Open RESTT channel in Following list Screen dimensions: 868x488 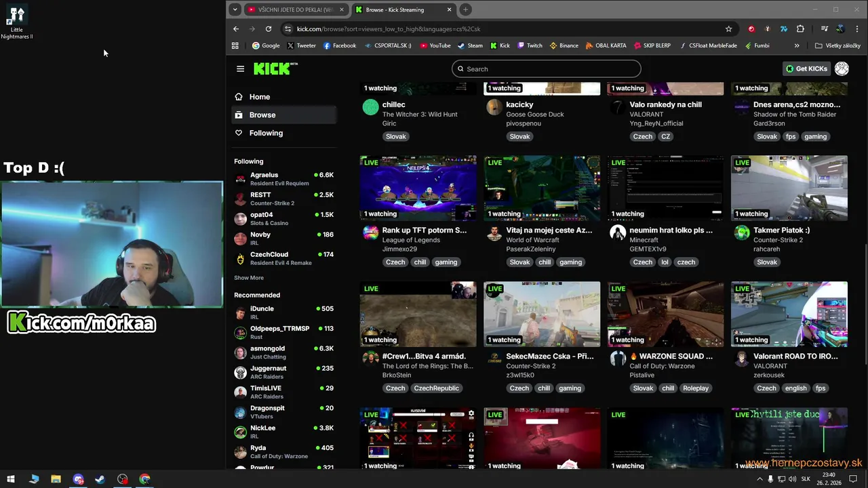[283, 199]
